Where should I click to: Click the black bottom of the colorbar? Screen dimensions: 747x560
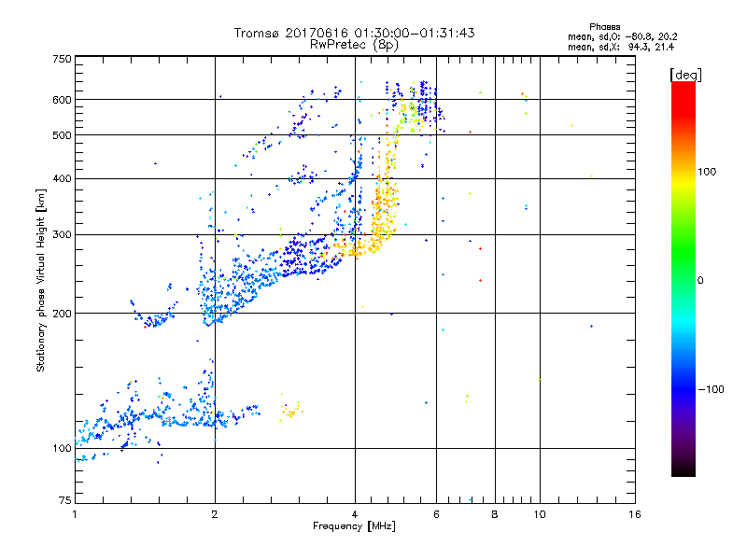point(683,470)
